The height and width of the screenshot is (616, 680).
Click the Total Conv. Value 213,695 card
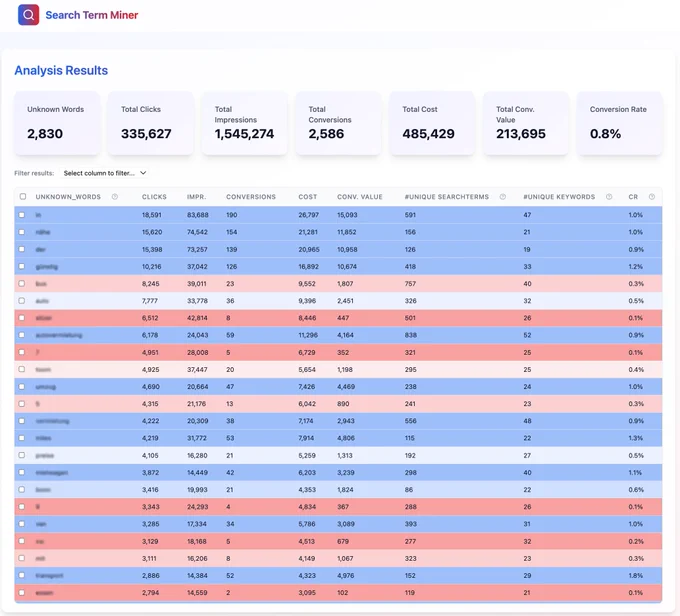(x=526, y=123)
